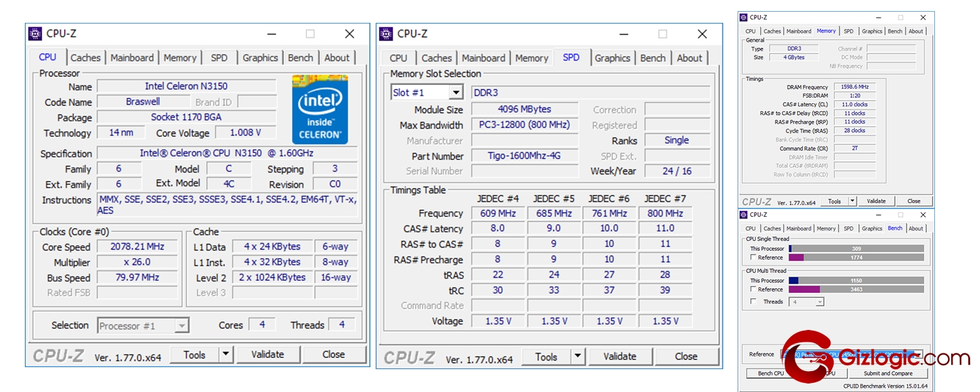The width and height of the screenshot is (980, 392).
Task: Select Memory tab in the SPD window
Action: pyautogui.click(x=531, y=57)
